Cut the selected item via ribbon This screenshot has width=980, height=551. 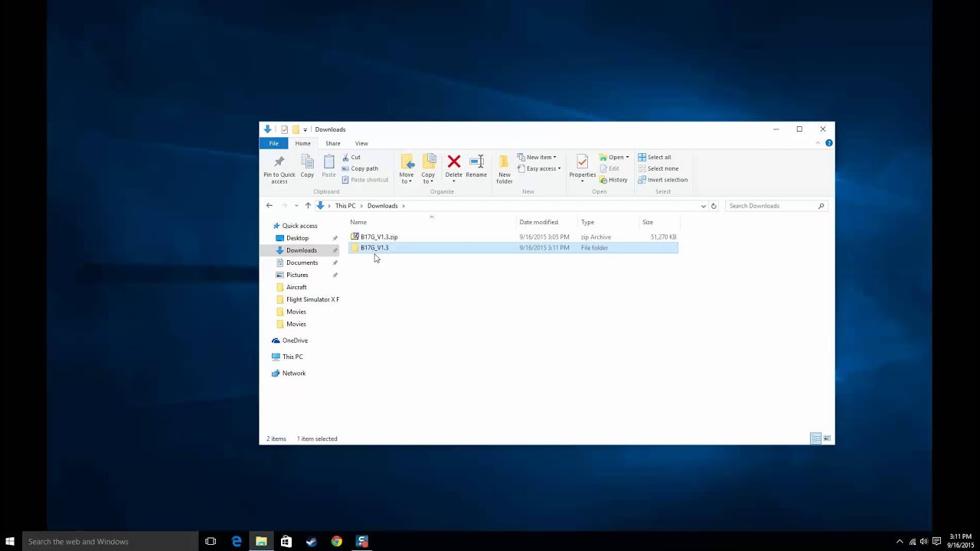351,157
